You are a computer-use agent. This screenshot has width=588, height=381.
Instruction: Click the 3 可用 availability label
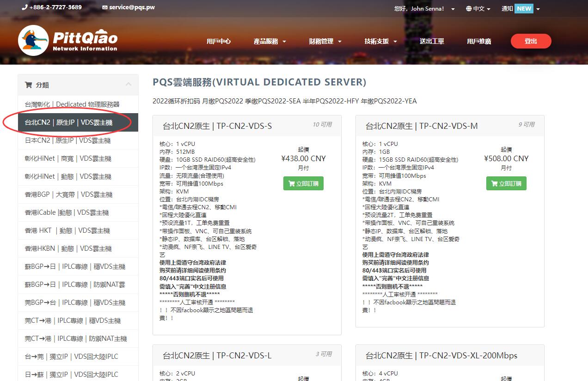tap(324, 354)
